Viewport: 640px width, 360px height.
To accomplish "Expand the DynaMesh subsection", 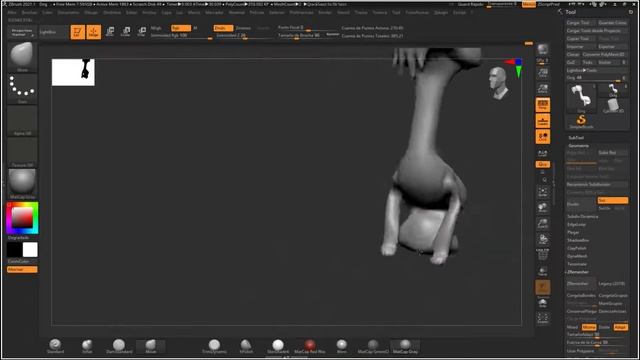I will (577, 256).
